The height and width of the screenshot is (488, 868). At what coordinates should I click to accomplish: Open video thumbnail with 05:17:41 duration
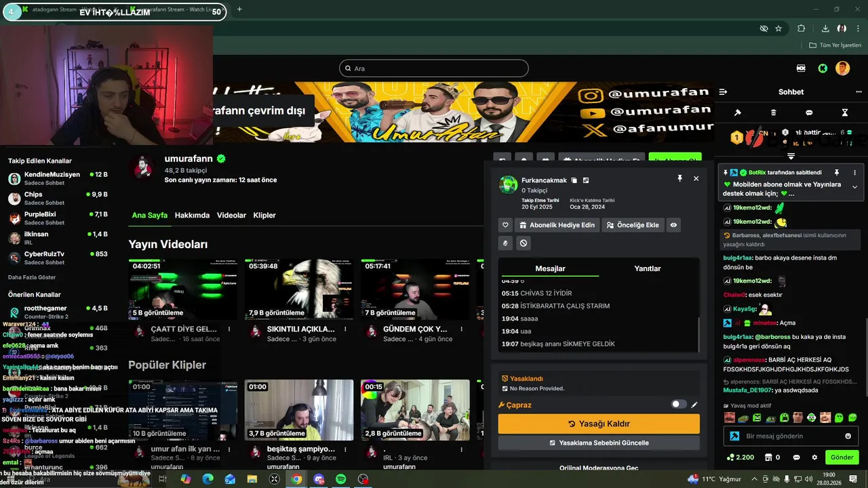tap(415, 289)
